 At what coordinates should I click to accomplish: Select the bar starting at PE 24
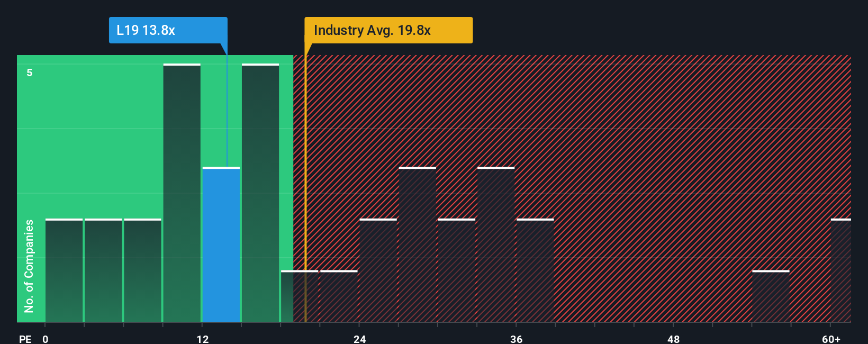(x=378, y=270)
